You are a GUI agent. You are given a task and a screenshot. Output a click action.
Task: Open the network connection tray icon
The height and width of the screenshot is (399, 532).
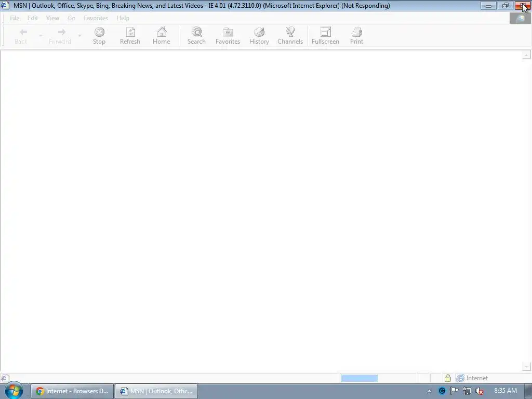[x=467, y=391]
